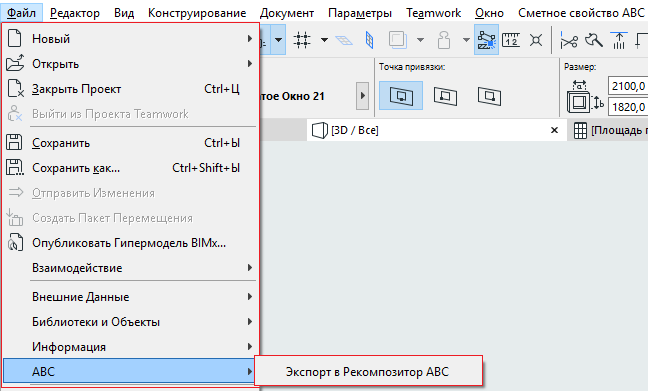Image resolution: width=648 pixels, height=391 pixels.
Task: Close the 3D / Все tab
Action: [555, 130]
